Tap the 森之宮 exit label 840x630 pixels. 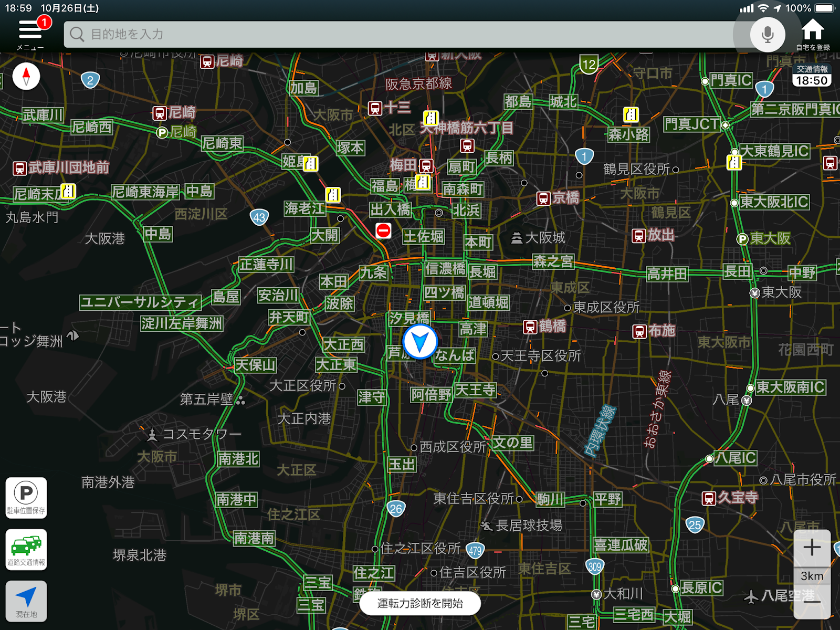553,261
